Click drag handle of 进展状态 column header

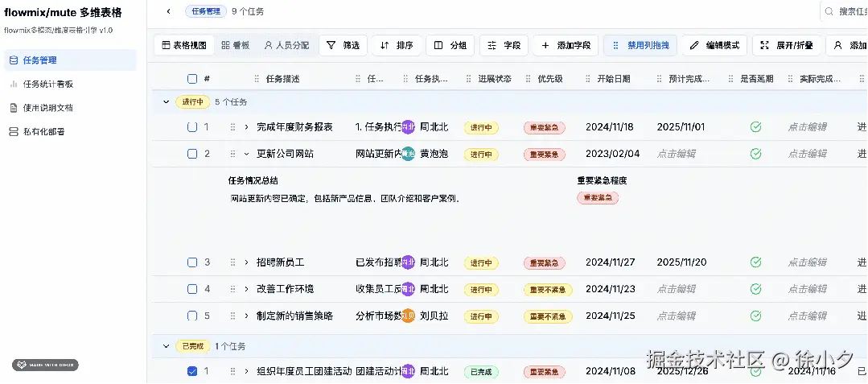(469, 79)
